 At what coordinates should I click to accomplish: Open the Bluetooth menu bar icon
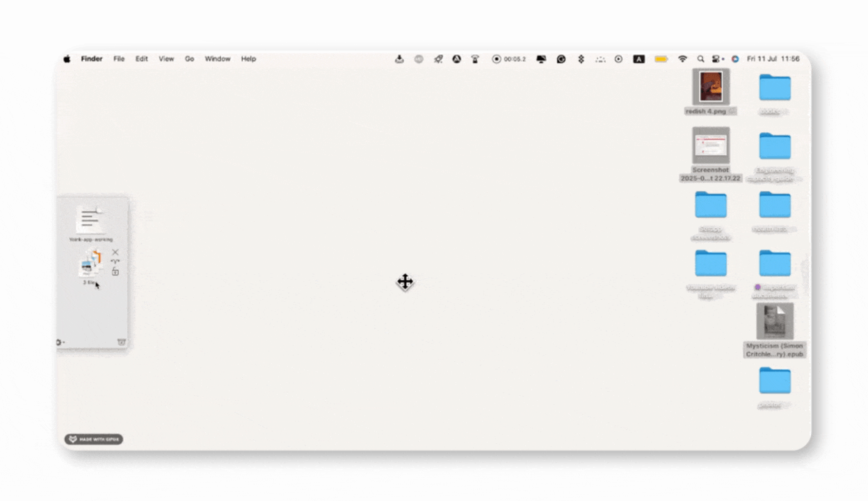pos(581,59)
